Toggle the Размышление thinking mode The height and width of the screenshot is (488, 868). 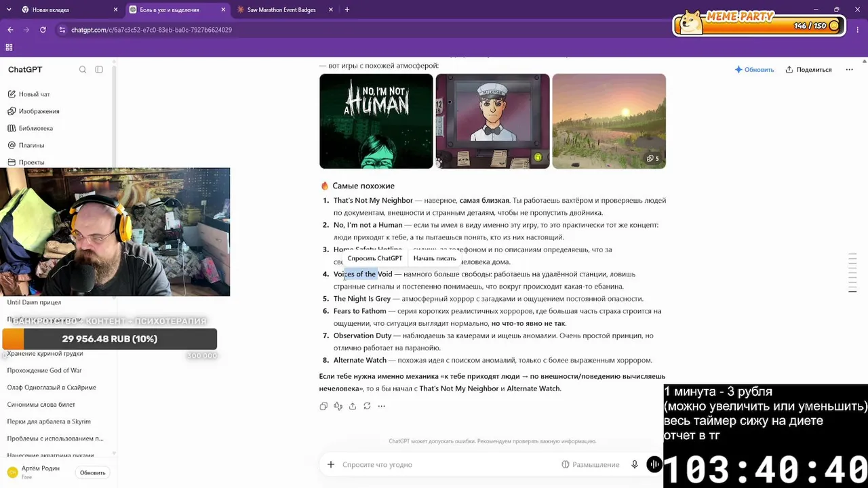[x=591, y=464]
